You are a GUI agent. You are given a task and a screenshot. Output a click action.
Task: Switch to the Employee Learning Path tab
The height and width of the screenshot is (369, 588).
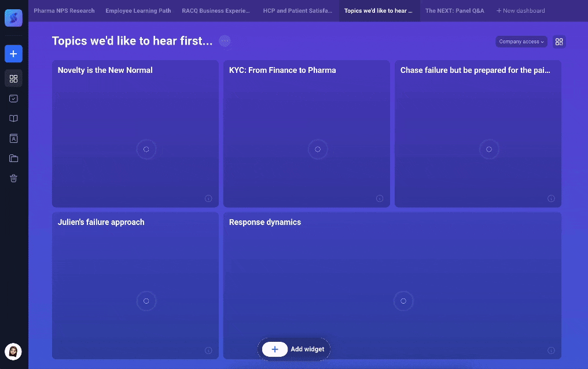[138, 11]
